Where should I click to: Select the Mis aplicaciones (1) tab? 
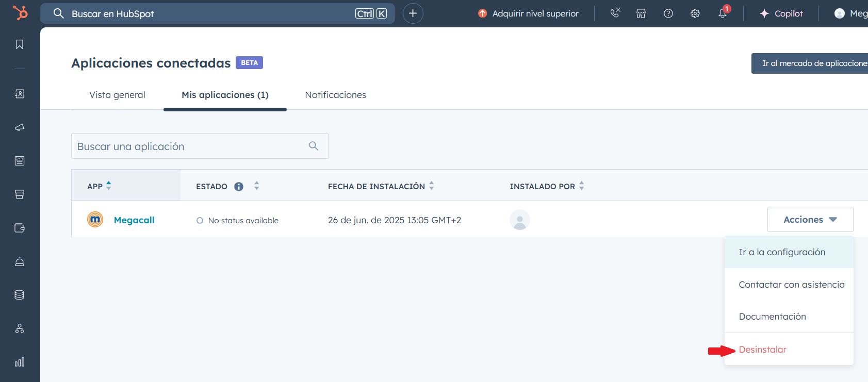point(225,95)
